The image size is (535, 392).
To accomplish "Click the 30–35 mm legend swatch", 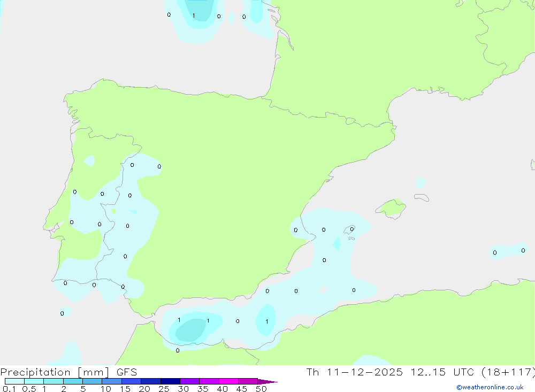I will (190, 381).
